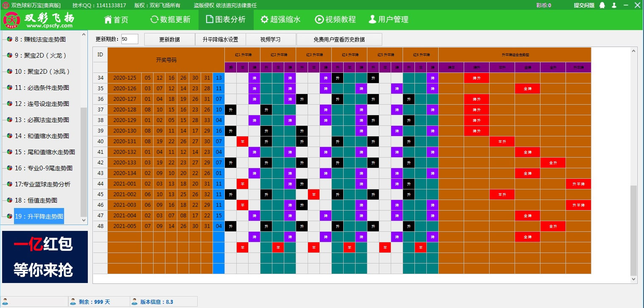
Task: Open the 视频教程 video tutorial tab
Action: (x=335, y=19)
